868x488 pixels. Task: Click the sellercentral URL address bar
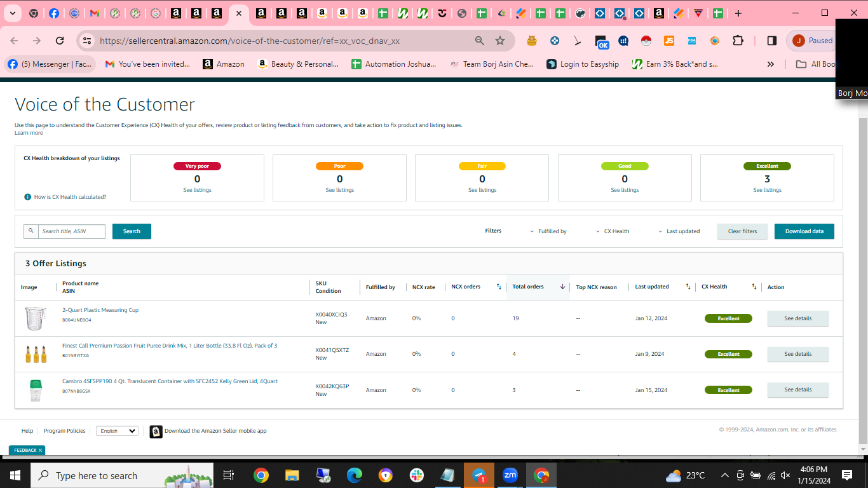coord(250,41)
